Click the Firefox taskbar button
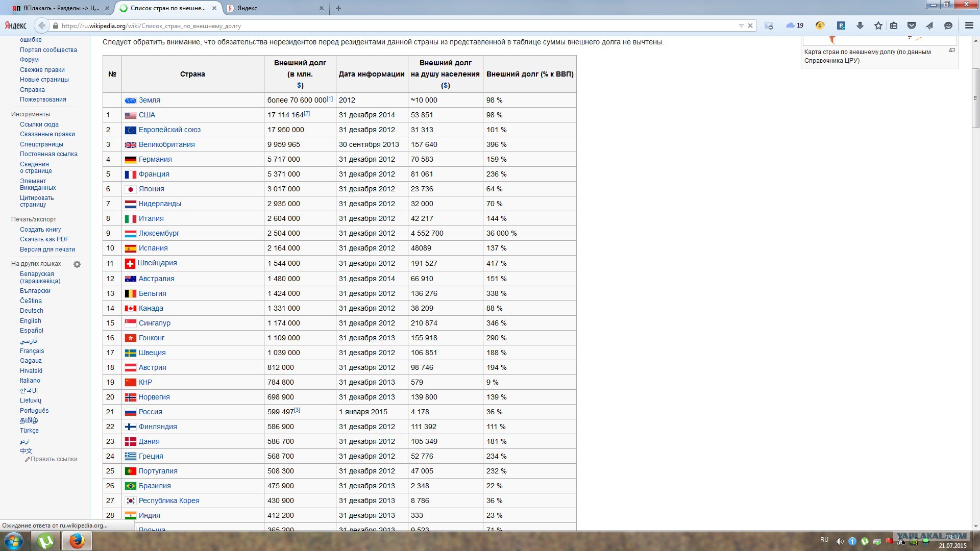The image size is (980, 551). 77,541
